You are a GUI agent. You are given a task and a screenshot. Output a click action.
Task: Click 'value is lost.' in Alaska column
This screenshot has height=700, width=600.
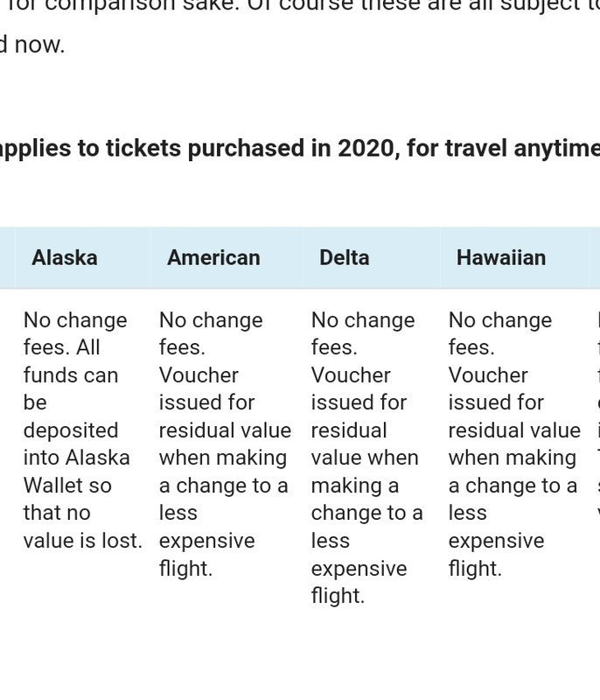83,541
